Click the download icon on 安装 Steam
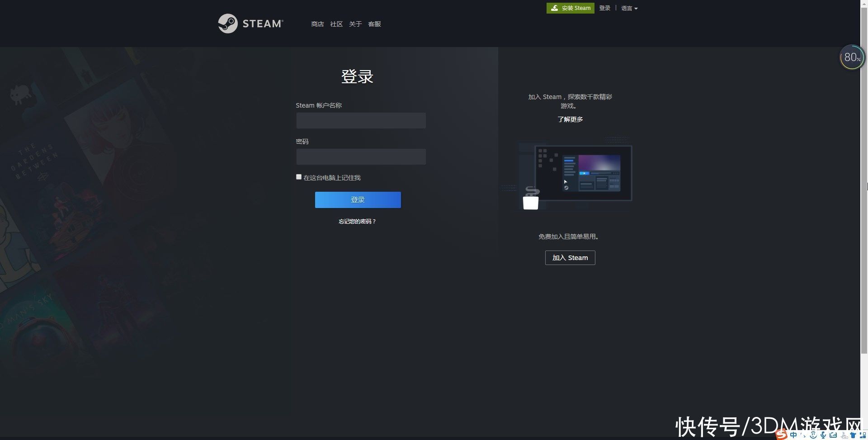Image resolution: width=868 pixels, height=440 pixels. click(554, 8)
